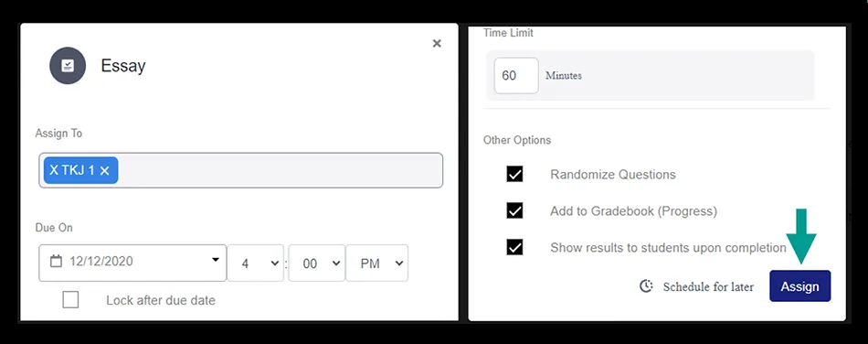Close the Essay dialog with X
This screenshot has width=868, height=344.
[437, 43]
